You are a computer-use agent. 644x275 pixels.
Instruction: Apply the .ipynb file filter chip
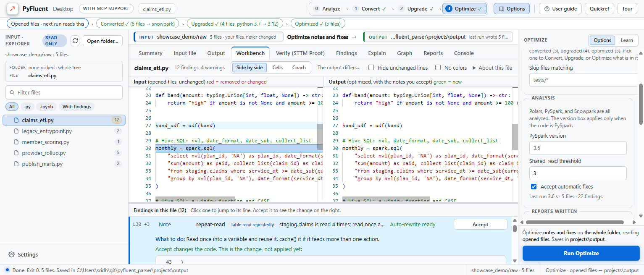point(47,107)
